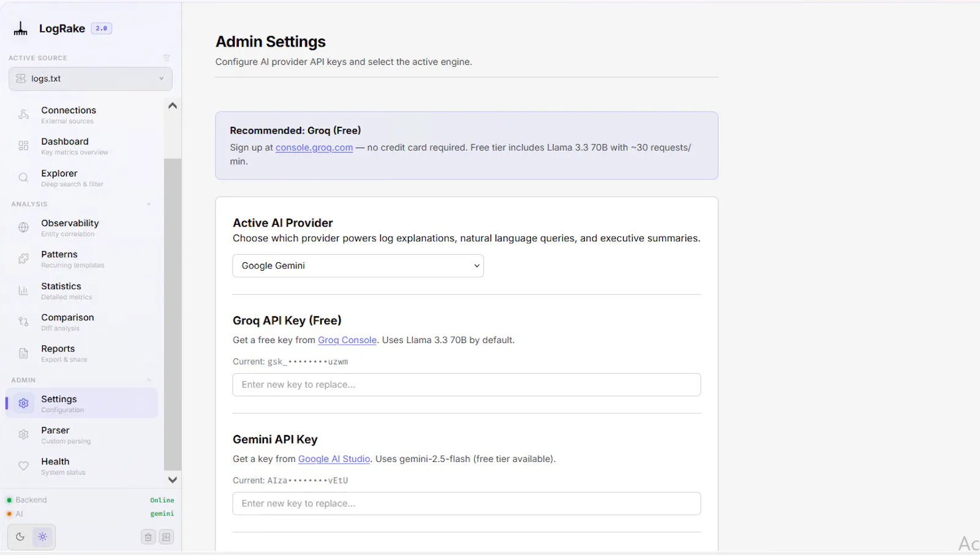Screen dimensions: 980x555
Task: Open the Explorer menu item
Action: click(x=82, y=178)
